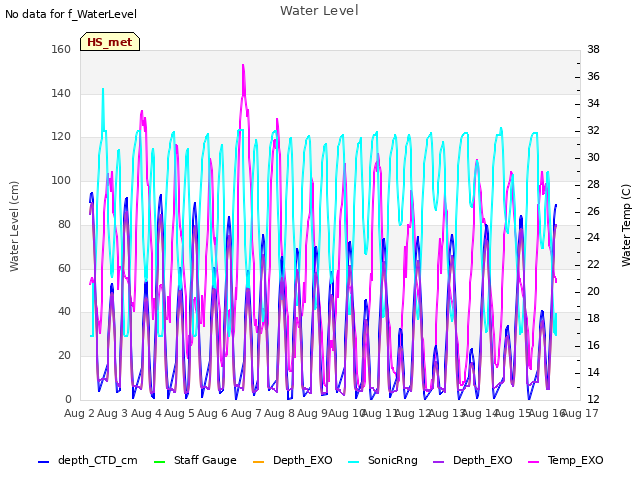The height and width of the screenshot is (480, 640).
Task: Click the Temp_EXO peak near Aug 7
Action: coord(243,65)
